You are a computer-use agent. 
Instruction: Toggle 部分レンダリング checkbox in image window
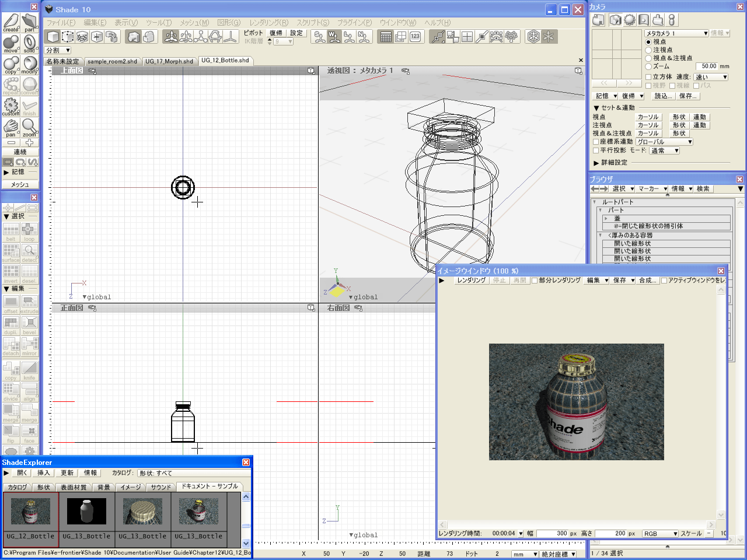point(535,281)
